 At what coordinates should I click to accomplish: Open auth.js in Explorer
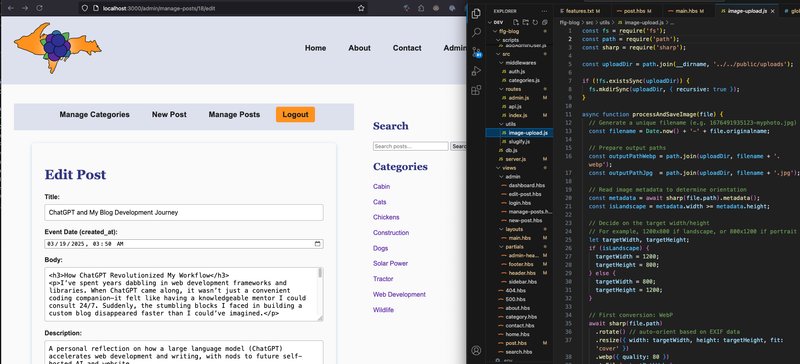tap(516, 71)
